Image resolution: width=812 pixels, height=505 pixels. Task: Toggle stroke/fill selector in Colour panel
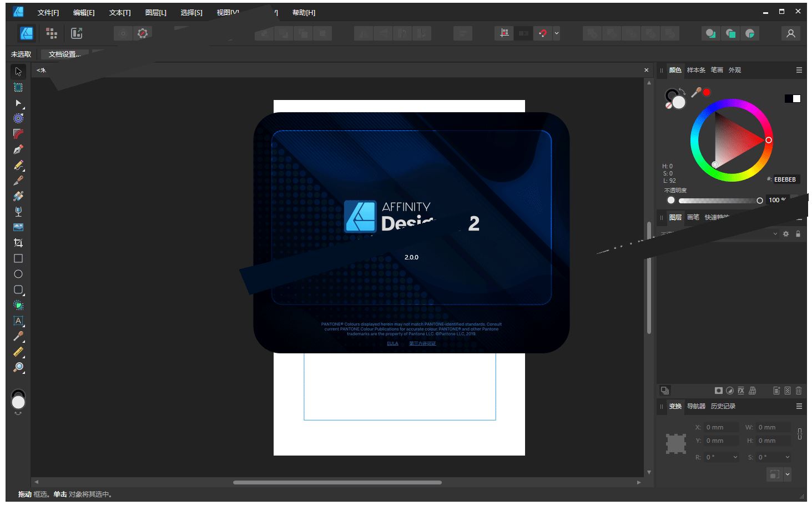click(x=675, y=99)
